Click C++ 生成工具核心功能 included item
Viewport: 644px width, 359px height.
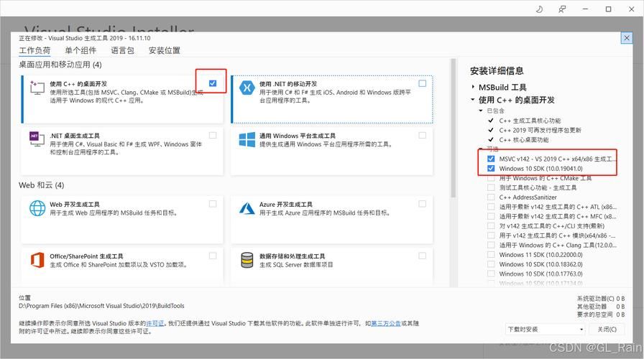pos(530,121)
